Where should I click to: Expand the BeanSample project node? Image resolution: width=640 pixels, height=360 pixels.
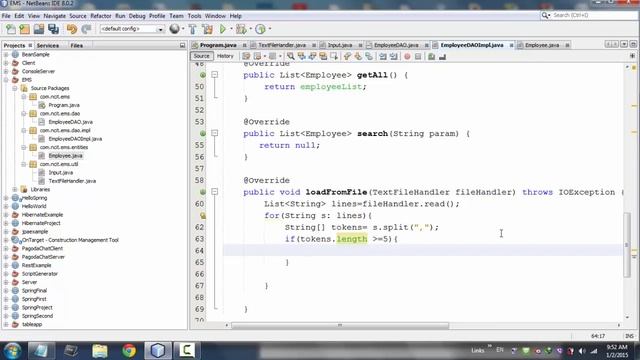pyautogui.click(x=6, y=54)
